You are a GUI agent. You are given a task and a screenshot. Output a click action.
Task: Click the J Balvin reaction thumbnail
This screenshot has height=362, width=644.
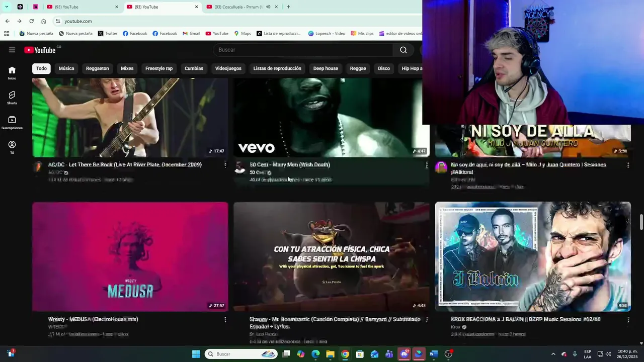pos(533,256)
